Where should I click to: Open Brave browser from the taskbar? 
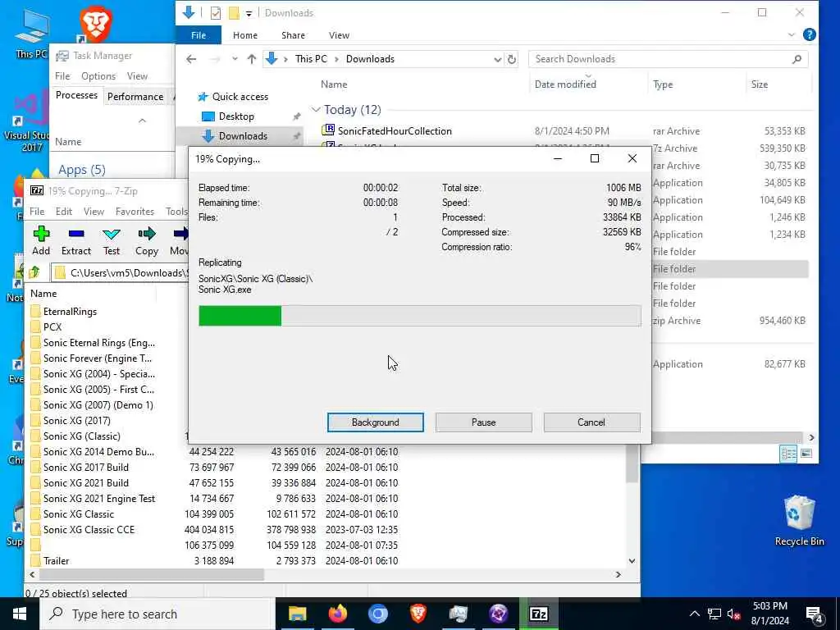(418, 614)
